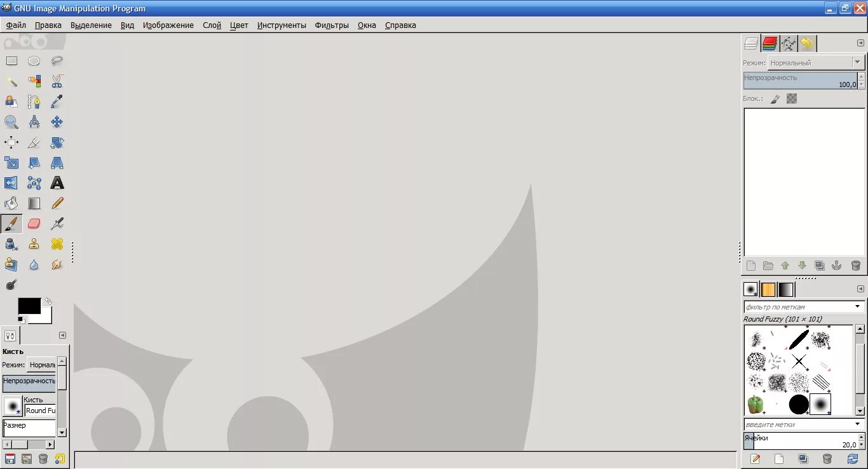The height and width of the screenshot is (469, 868).
Task: Select the Perspective tool
Action: pyautogui.click(x=57, y=163)
